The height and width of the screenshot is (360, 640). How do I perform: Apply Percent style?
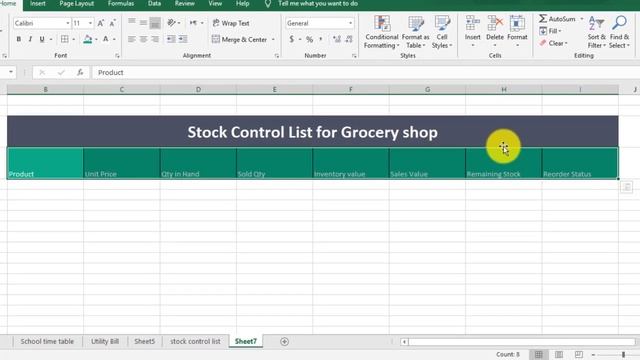click(x=309, y=40)
